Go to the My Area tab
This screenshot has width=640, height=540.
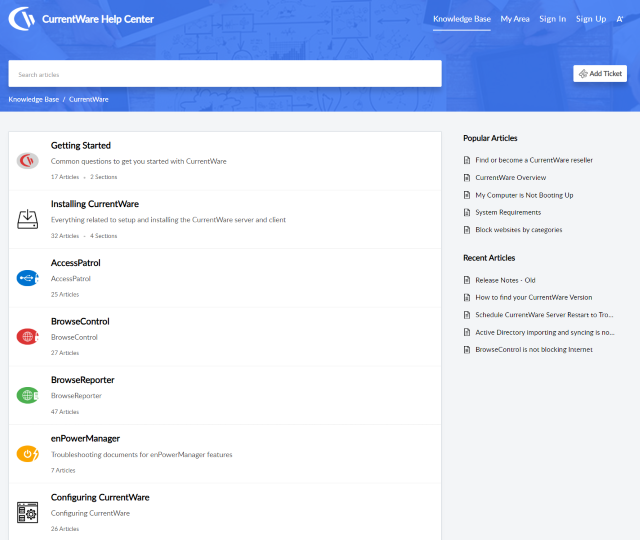(x=515, y=19)
